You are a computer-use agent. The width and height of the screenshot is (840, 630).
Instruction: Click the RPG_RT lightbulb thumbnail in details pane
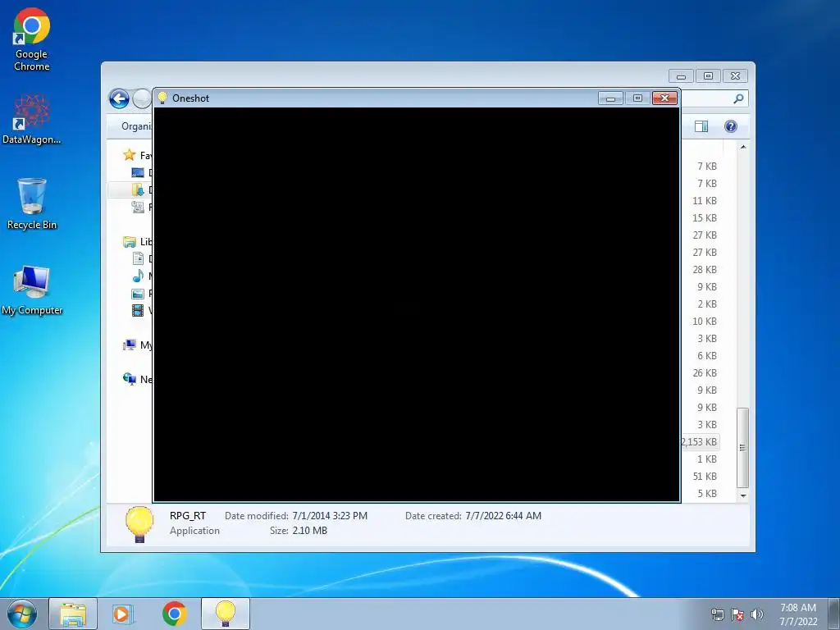click(139, 524)
